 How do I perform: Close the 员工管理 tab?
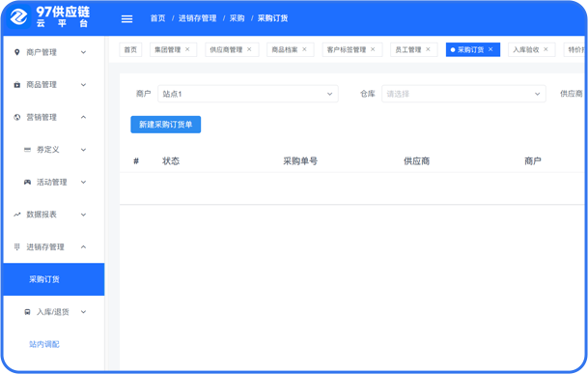point(428,49)
